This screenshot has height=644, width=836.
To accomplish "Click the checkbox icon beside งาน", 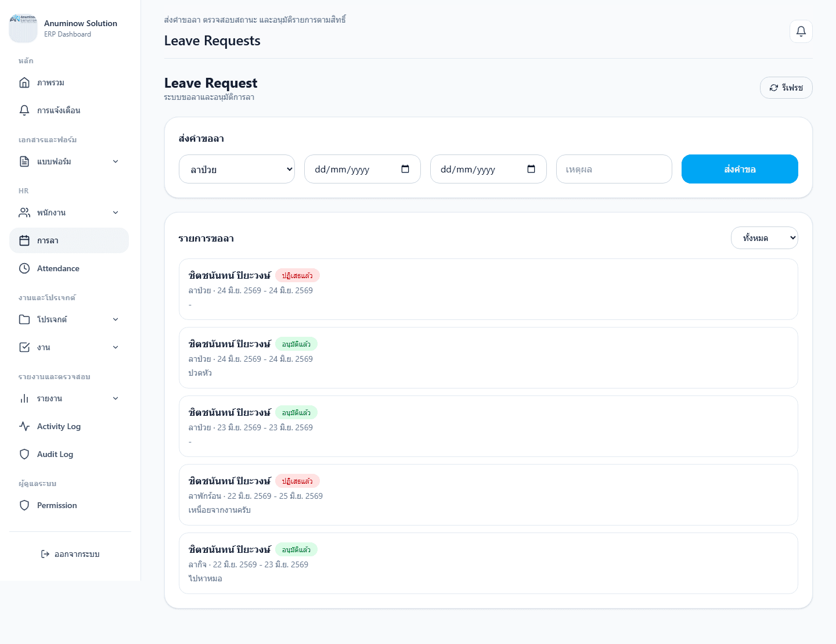I will click(x=24, y=347).
